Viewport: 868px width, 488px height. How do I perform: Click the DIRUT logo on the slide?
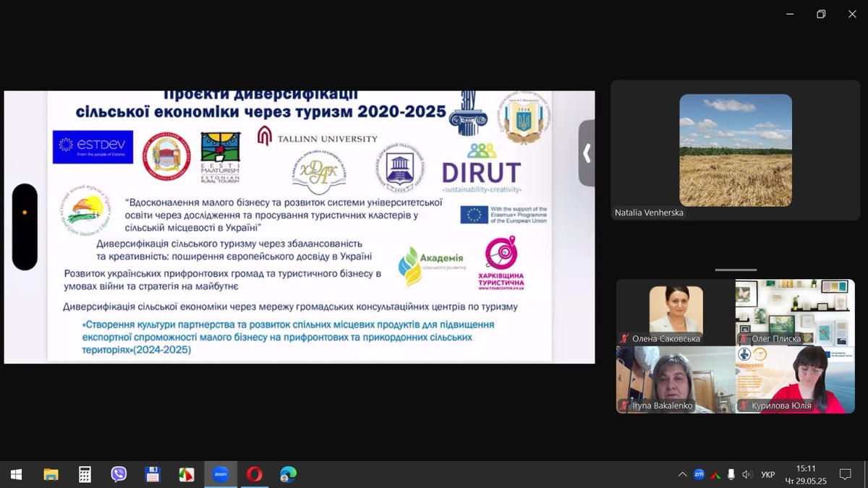482,168
